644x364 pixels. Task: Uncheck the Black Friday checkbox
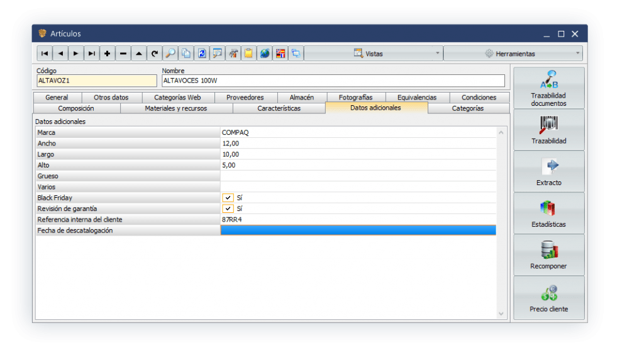[x=228, y=198]
